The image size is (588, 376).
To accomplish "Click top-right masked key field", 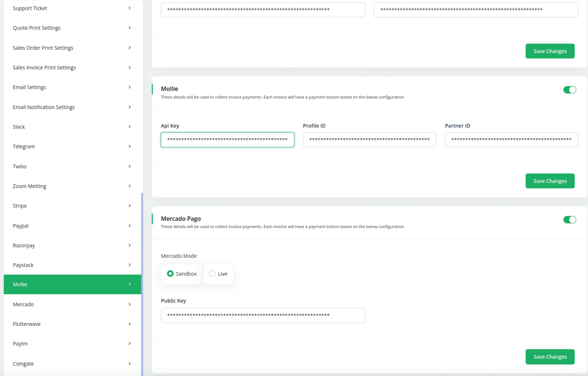I will (x=476, y=10).
